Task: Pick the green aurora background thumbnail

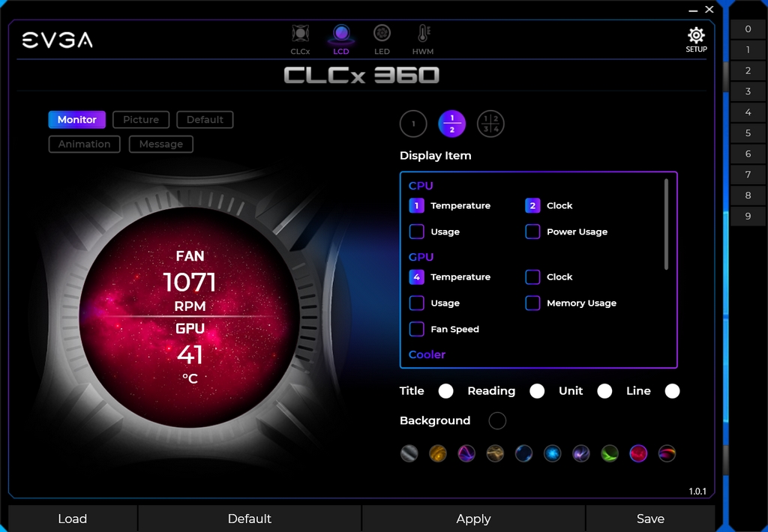Action: pyautogui.click(x=610, y=453)
